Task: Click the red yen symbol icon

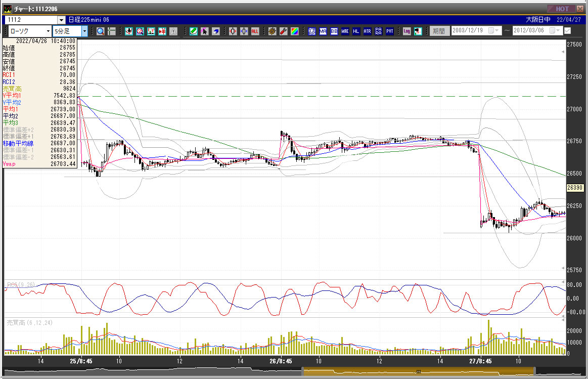Action: coord(162,31)
